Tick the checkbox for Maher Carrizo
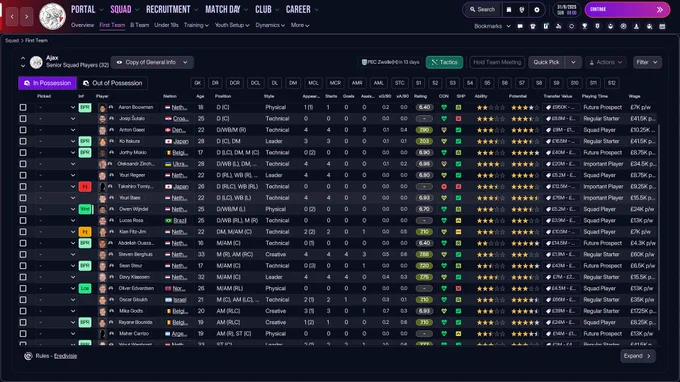680x382 pixels. click(23, 333)
